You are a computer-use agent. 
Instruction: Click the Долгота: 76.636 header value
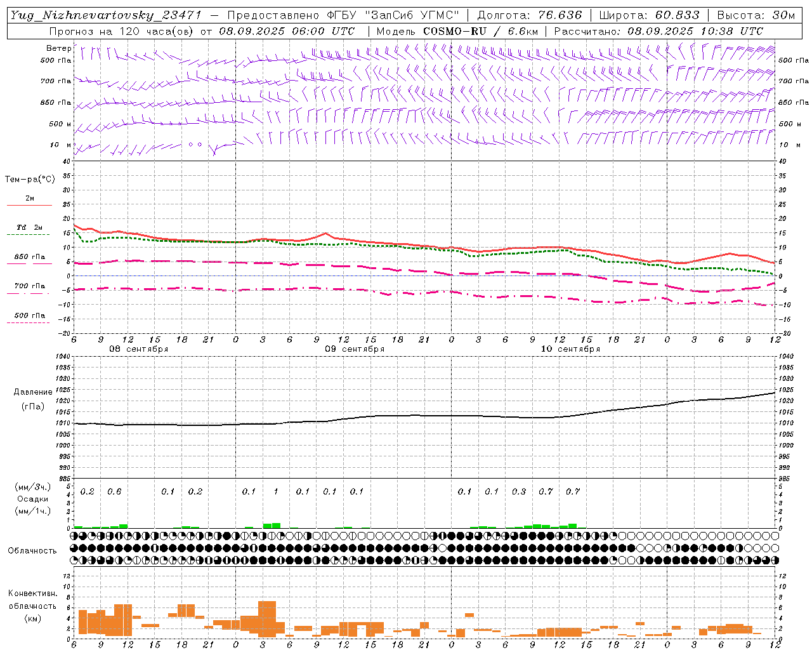pyautogui.click(x=530, y=15)
